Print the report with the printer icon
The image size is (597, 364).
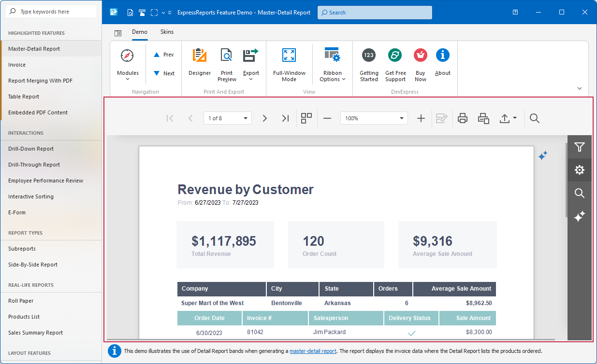pos(463,118)
